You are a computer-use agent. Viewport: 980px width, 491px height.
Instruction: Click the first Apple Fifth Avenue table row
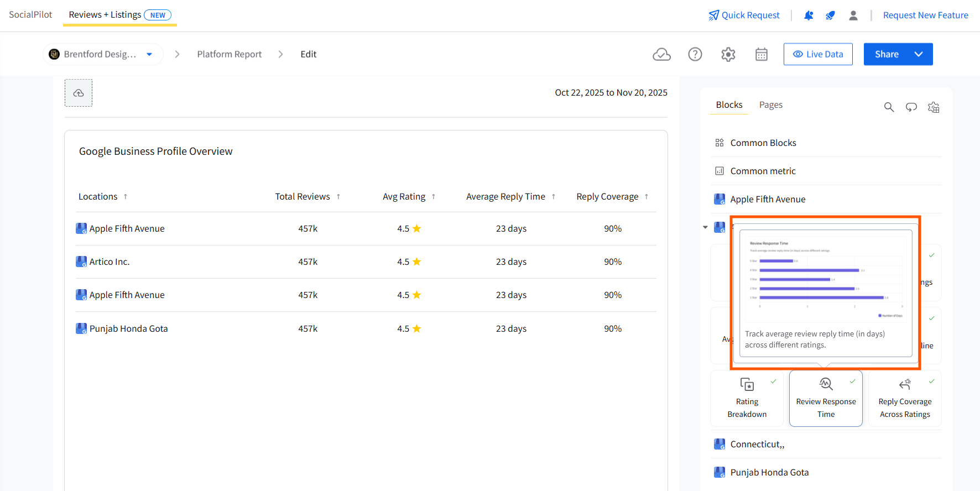366,228
